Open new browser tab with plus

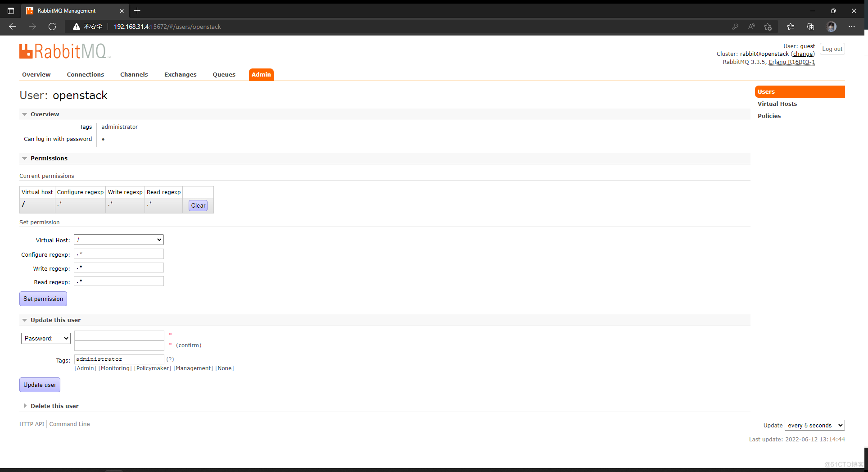coord(137,10)
